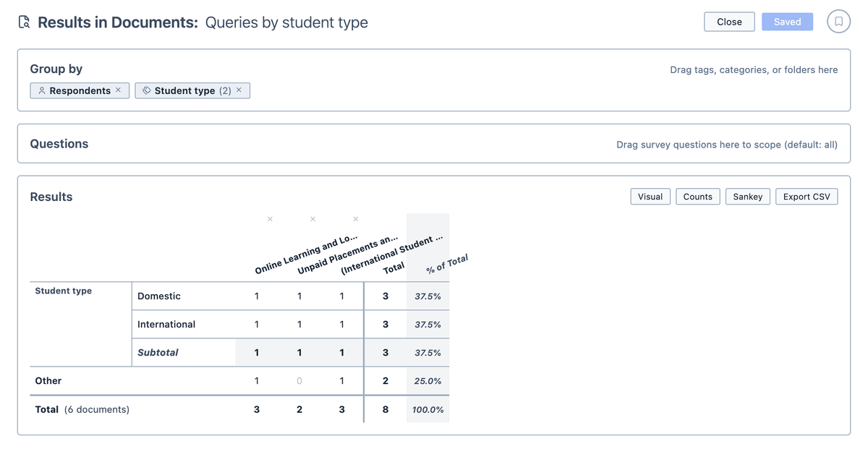The image size is (868, 449).
Task: Click the Questions heading
Action: pyautogui.click(x=59, y=144)
